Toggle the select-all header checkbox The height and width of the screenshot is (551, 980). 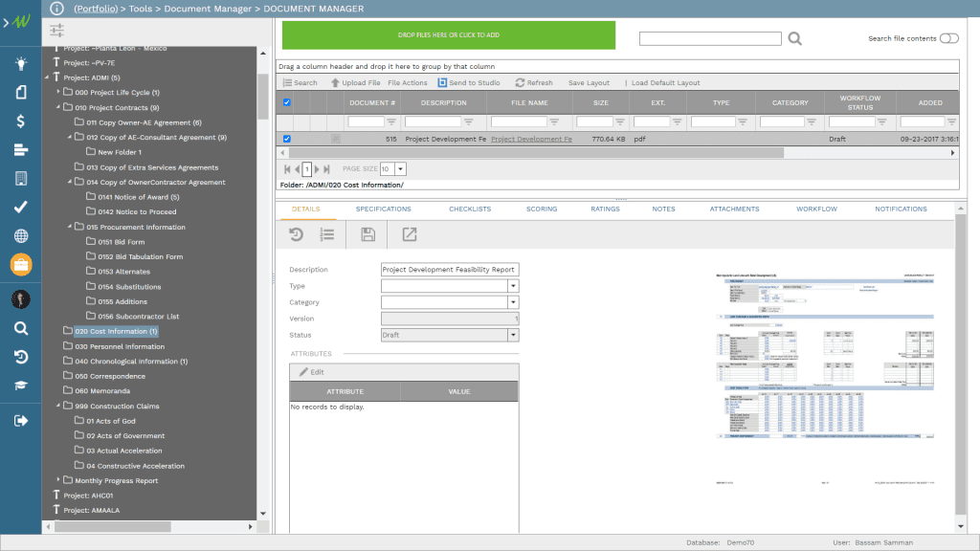(x=287, y=102)
